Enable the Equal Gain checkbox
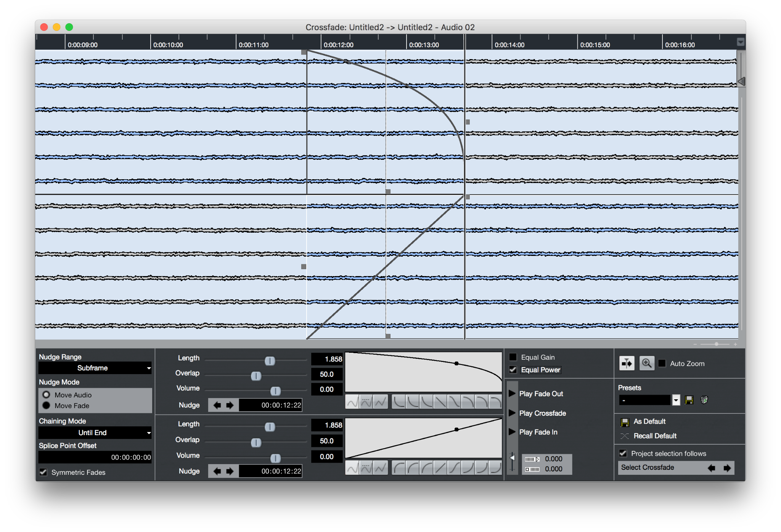 513,357
